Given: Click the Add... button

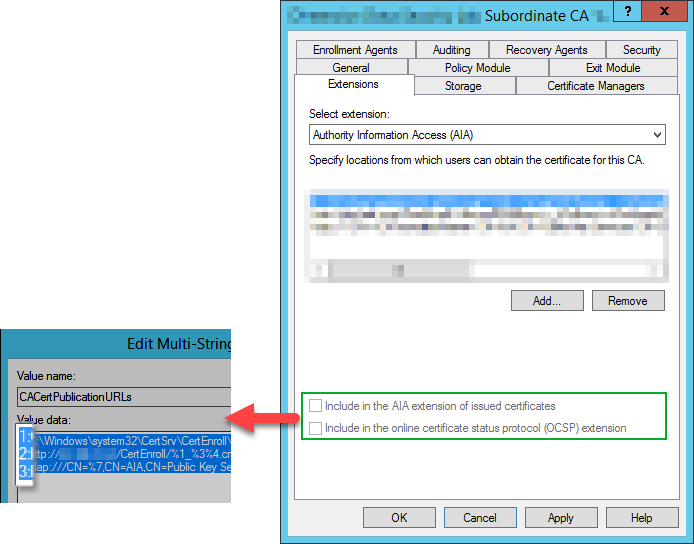Looking at the screenshot, I should click(x=546, y=300).
